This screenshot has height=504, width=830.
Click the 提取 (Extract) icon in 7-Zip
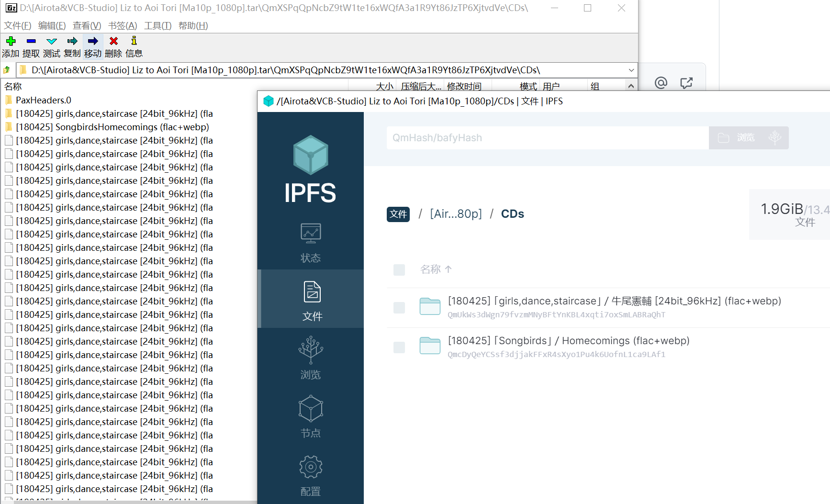coord(31,46)
